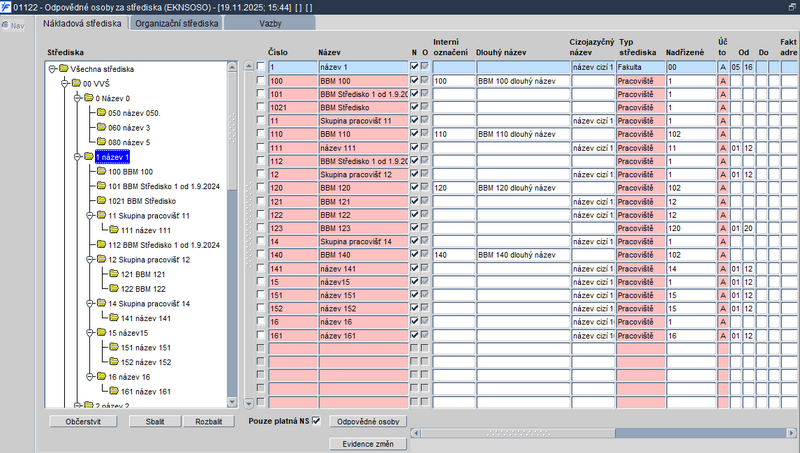
Task: Open the Vazby tab
Action: tap(270, 23)
